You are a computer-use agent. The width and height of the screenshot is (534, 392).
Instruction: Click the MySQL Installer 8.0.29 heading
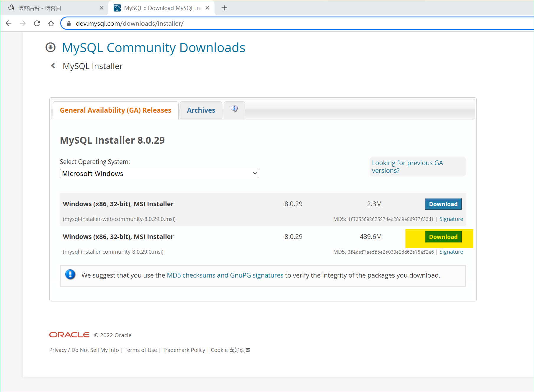(x=112, y=140)
